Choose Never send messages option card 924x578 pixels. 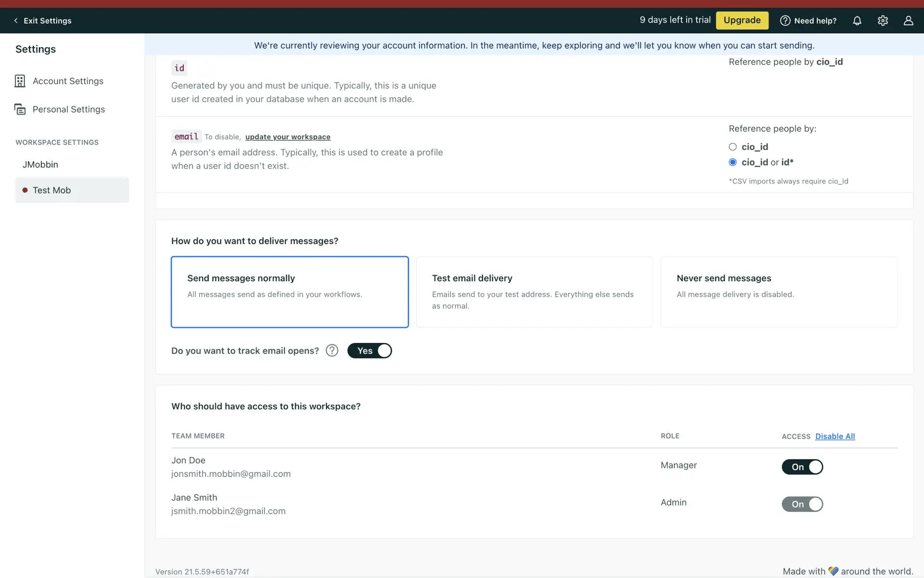779,292
